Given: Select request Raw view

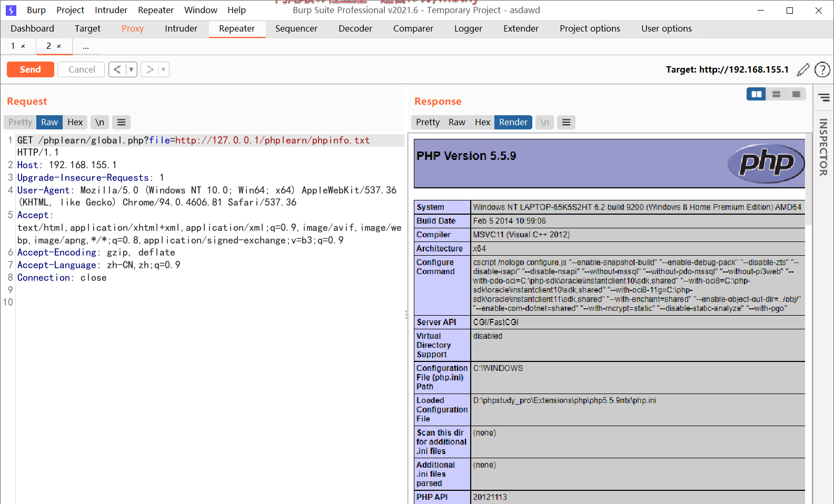Looking at the screenshot, I should [49, 122].
